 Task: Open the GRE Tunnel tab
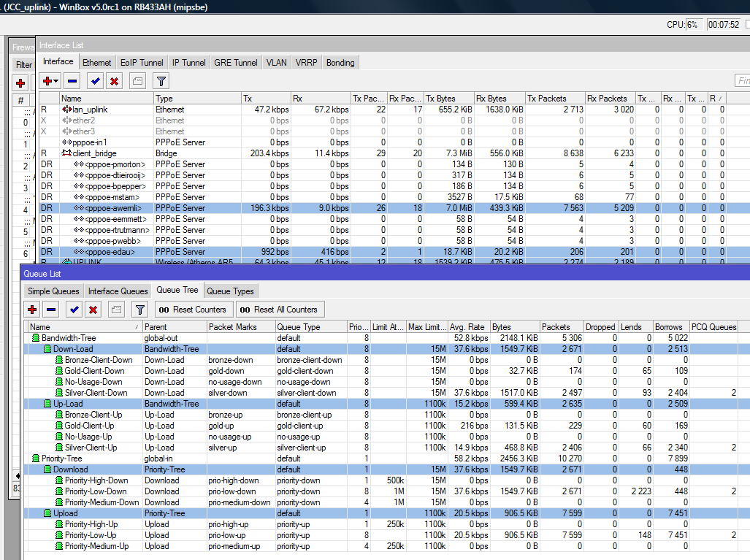tap(236, 63)
